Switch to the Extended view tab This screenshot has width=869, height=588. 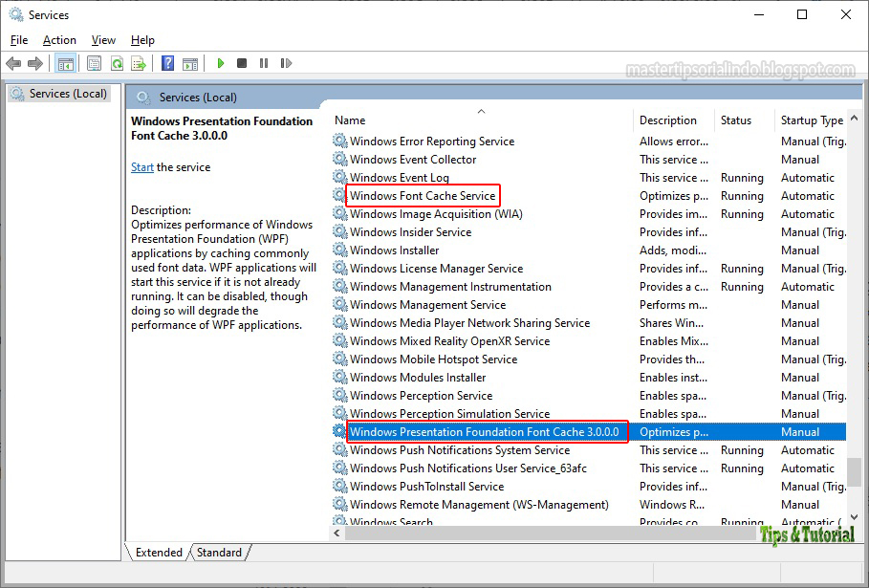(x=158, y=552)
